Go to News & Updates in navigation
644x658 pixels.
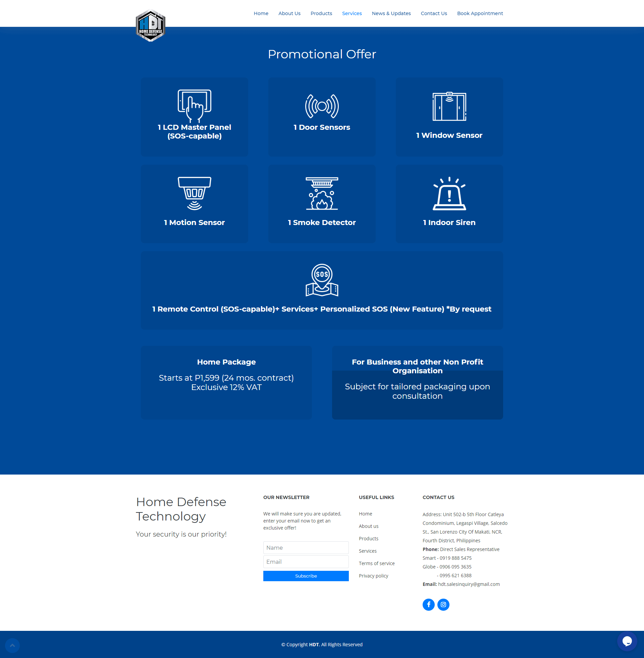pyautogui.click(x=391, y=13)
